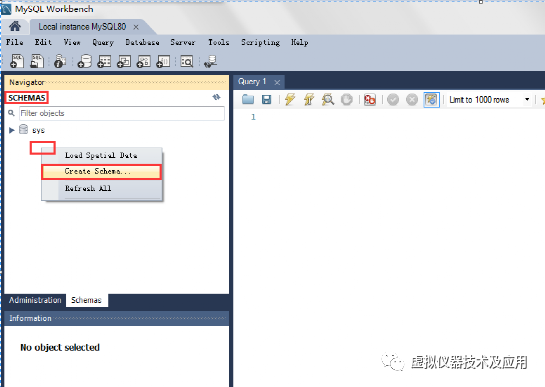Choose Refresh All from context menu

point(101,188)
